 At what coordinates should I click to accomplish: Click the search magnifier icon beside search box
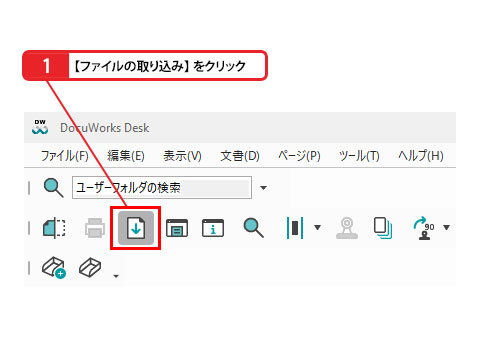click(53, 188)
